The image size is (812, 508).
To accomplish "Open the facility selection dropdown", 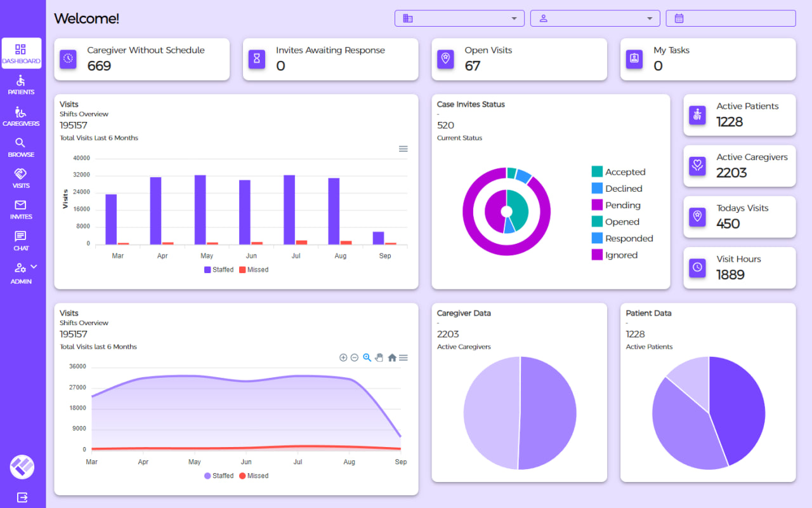I will 459,18.
